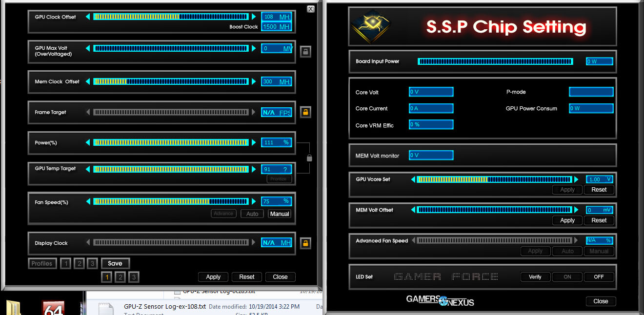Click the lock icon beside GPU Max Volt

tap(305, 51)
